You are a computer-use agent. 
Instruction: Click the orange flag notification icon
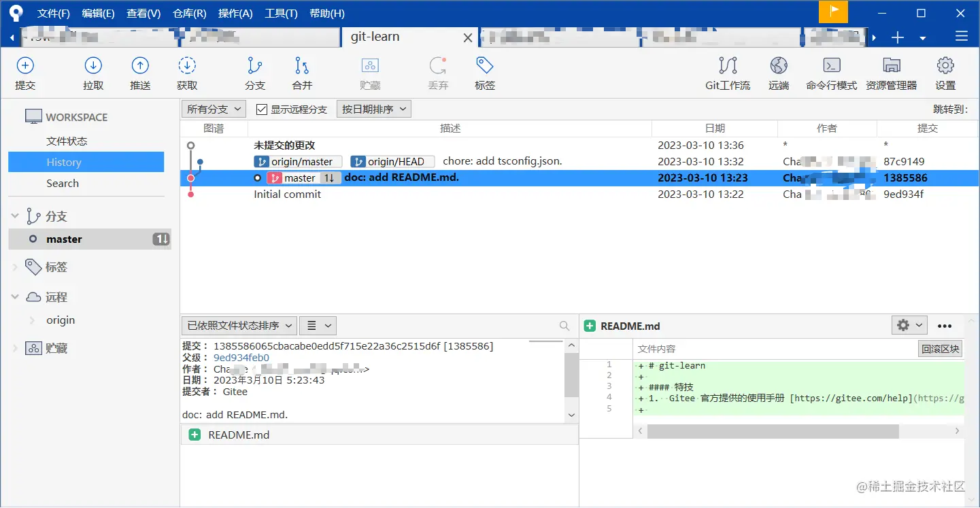click(x=833, y=12)
